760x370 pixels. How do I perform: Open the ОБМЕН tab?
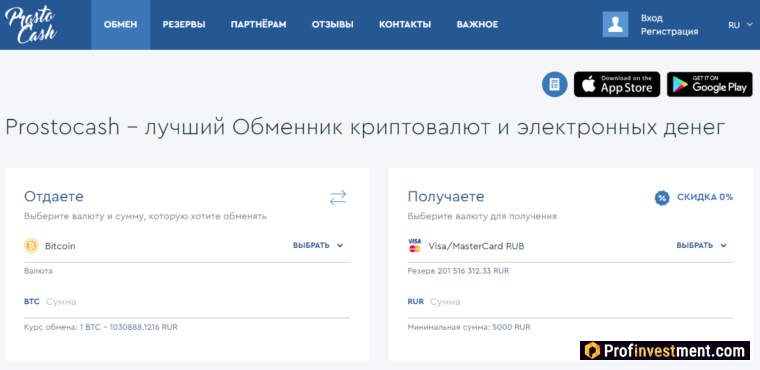[120, 25]
